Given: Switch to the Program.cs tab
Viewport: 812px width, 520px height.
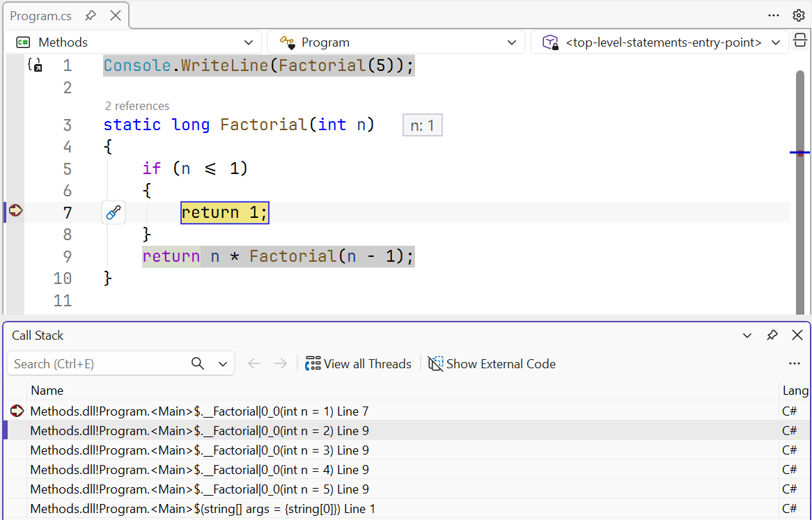Looking at the screenshot, I should pyautogui.click(x=41, y=15).
